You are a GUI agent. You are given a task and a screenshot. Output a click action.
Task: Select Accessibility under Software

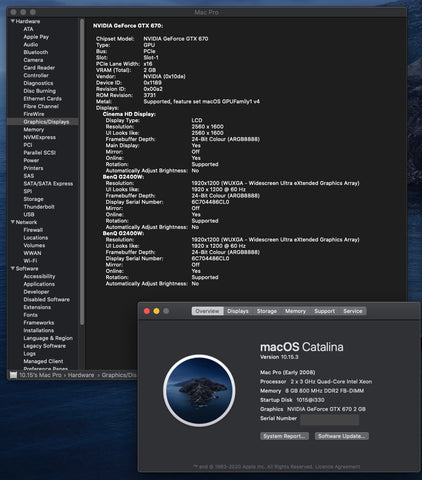tap(39, 276)
